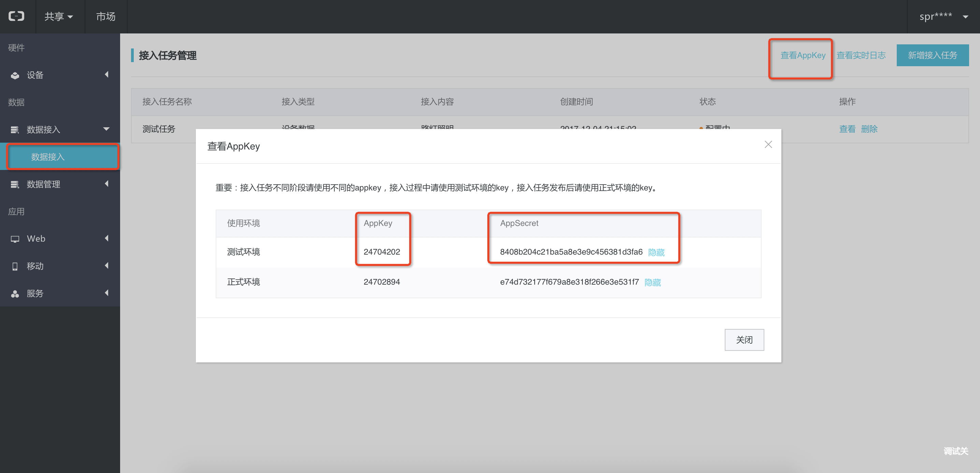Click the 接入内容 column header
The image size is (980, 473).
(437, 102)
